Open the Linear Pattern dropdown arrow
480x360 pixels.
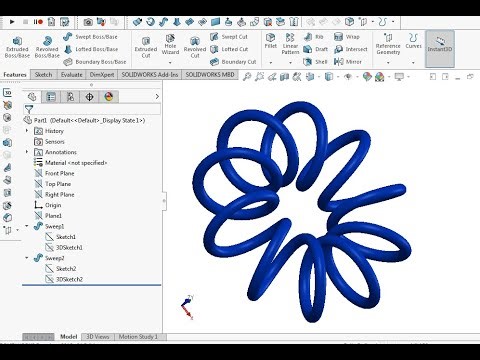coord(290,63)
